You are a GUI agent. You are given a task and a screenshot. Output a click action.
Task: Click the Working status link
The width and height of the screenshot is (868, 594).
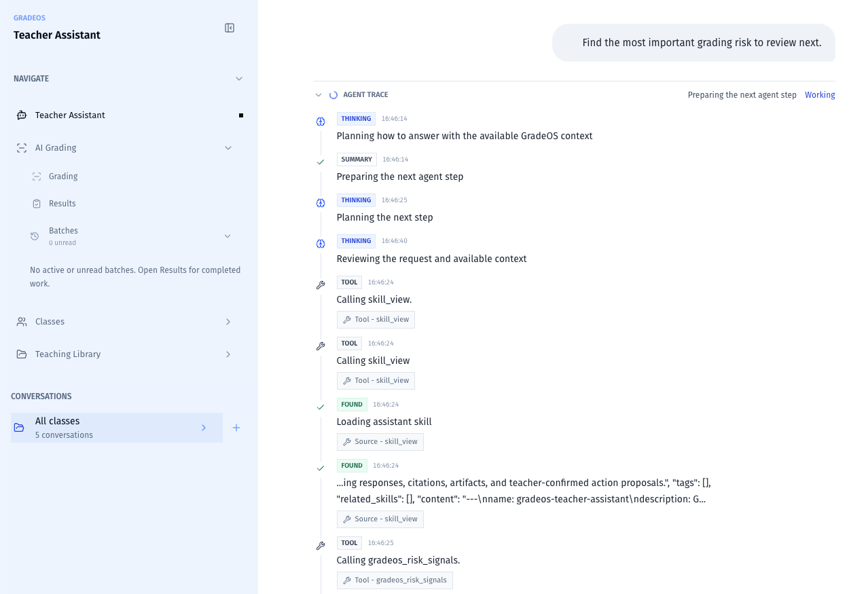tap(820, 95)
